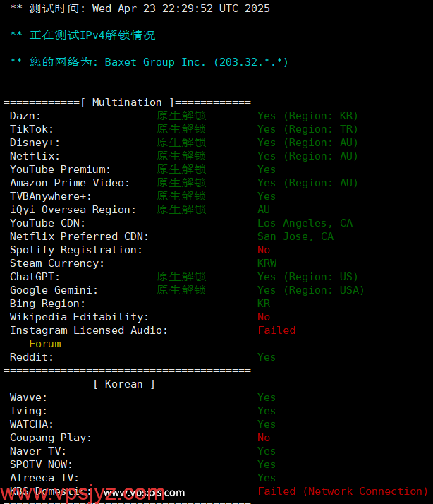Select 'YouTube CDN:' label
The image size is (433, 504).
pos(47,223)
